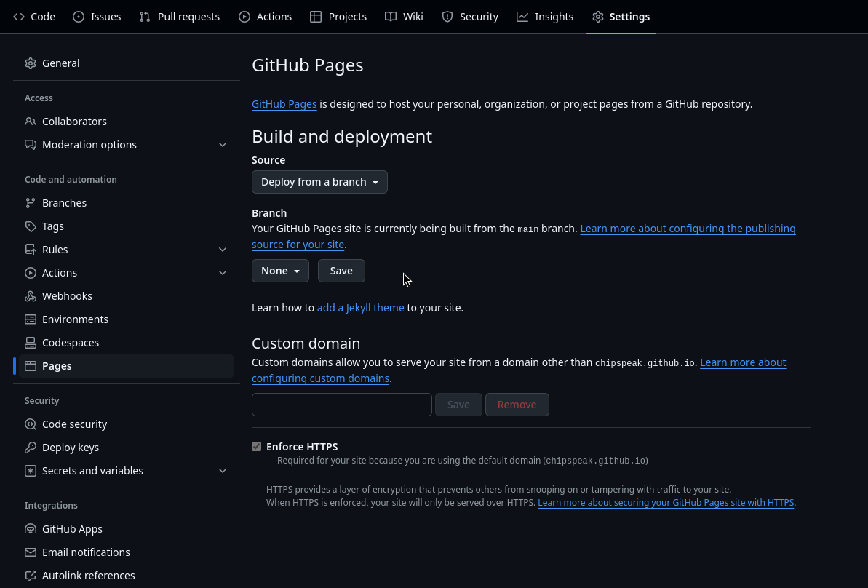
Task: Open the add a Jekyll theme link
Action: pyautogui.click(x=360, y=307)
